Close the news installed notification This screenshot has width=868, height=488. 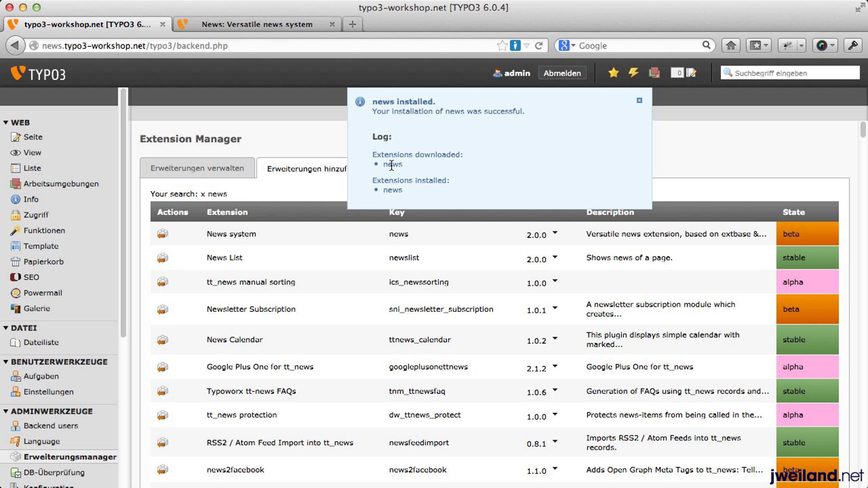click(x=639, y=100)
